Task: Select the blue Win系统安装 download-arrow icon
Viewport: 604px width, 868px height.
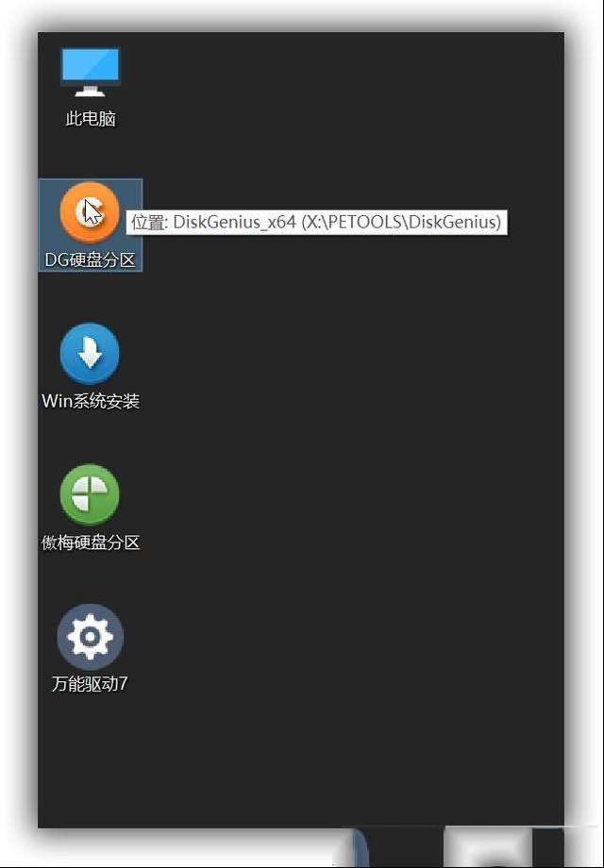Action: pos(90,354)
